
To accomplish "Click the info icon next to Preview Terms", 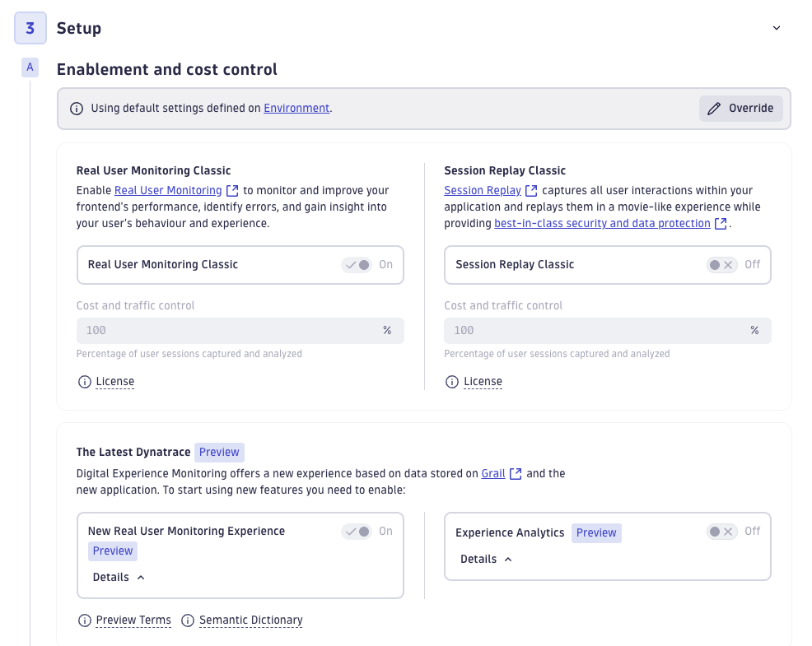I will pos(84,620).
